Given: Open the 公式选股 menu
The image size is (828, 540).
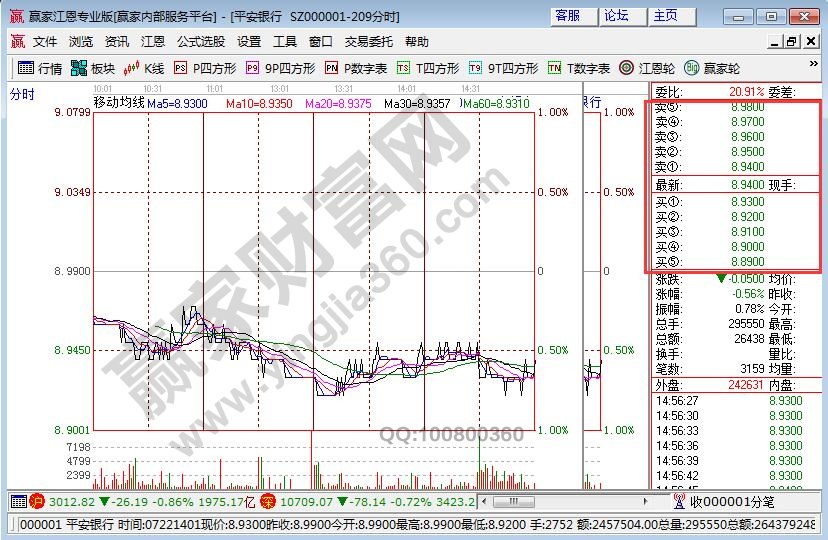Looking at the screenshot, I should 201,42.
